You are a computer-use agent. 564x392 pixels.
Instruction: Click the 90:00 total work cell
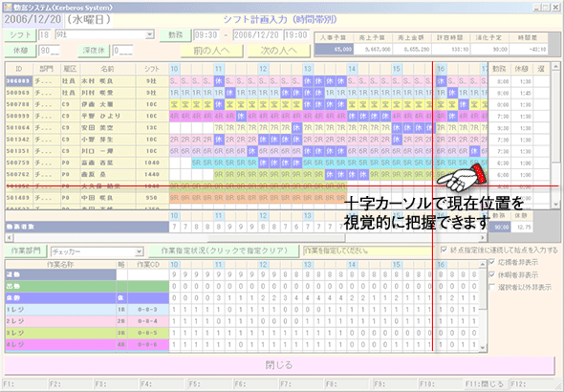(x=501, y=227)
